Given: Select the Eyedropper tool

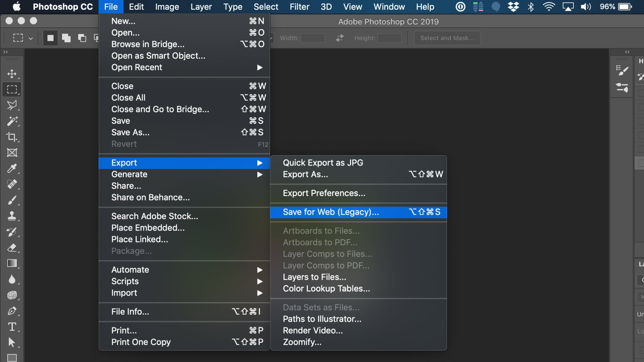Looking at the screenshot, I should (x=12, y=169).
